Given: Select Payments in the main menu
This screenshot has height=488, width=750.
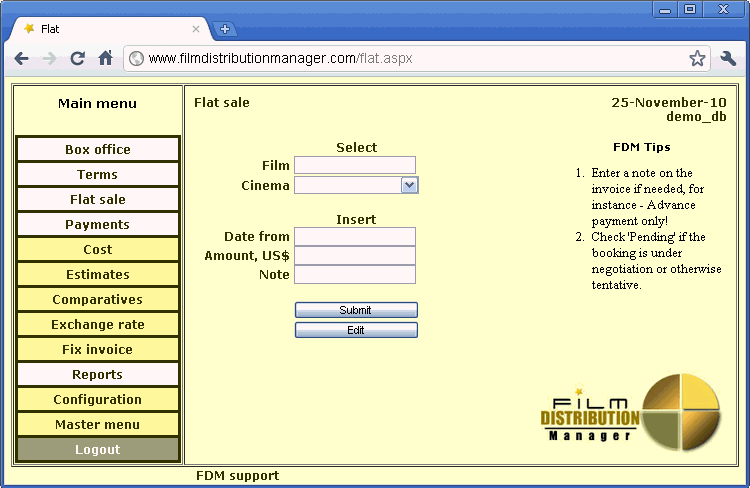Looking at the screenshot, I should 98,225.
